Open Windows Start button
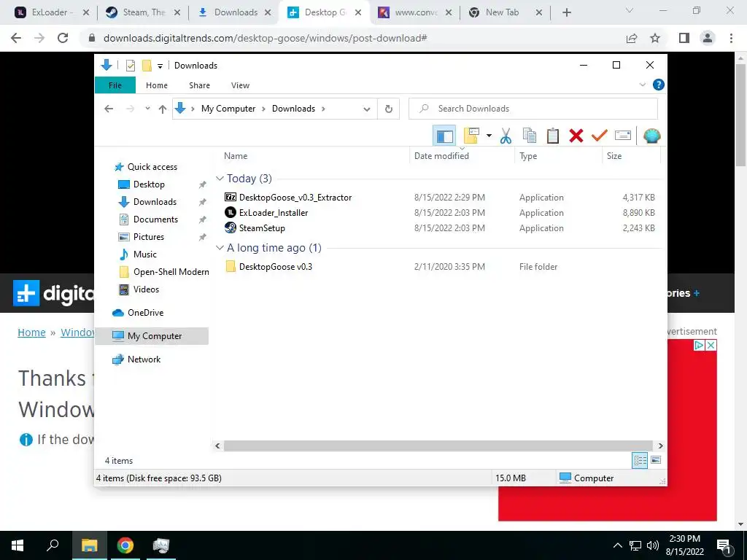This screenshot has height=560, width=747. tap(18, 545)
